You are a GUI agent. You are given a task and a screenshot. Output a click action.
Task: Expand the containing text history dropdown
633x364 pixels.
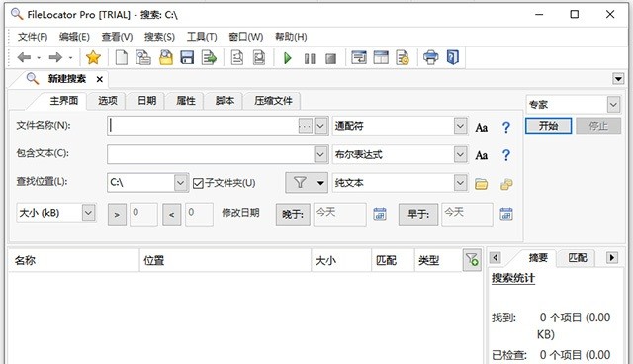[x=320, y=154]
